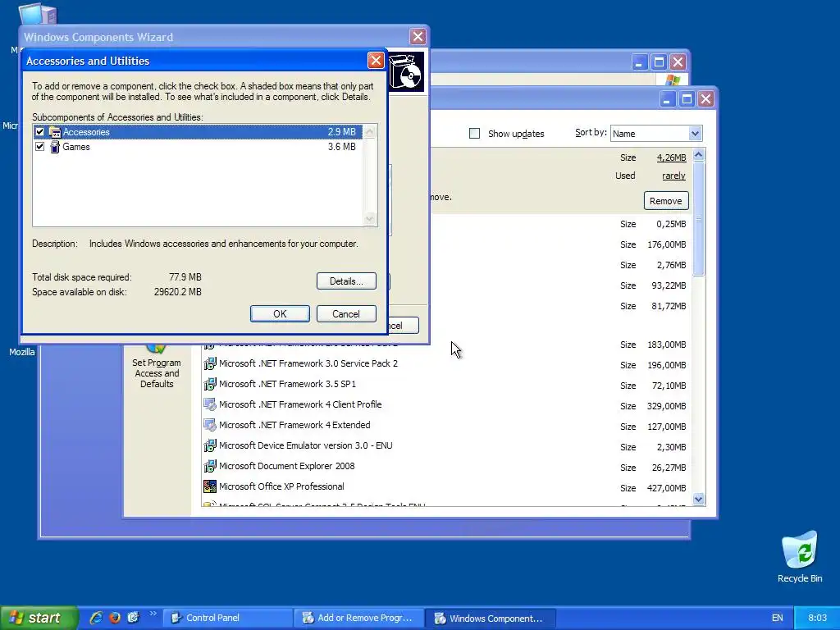Screen dimensions: 840x630
Task: Click Microsoft Document Explorer 2008 text
Action: [286, 466]
